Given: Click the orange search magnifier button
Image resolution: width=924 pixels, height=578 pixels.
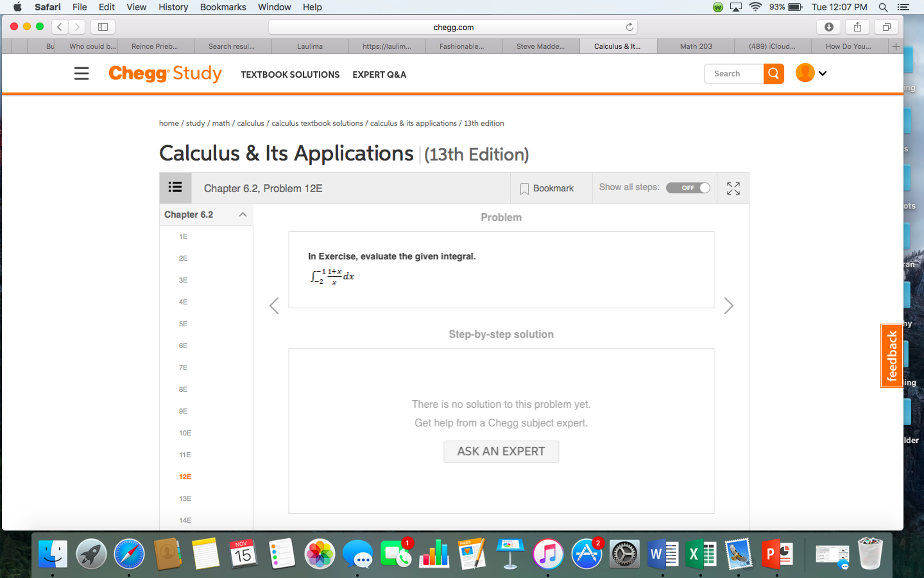Looking at the screenshot, I should click(x=773, y=73).
